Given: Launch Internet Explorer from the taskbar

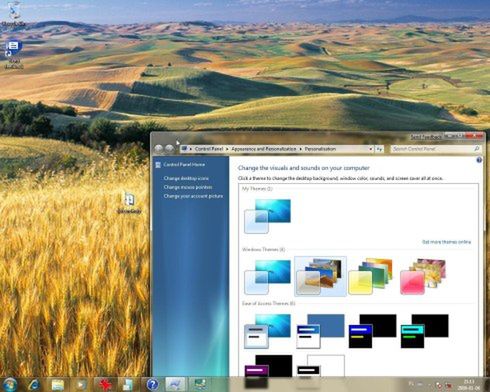Looking at the screenshot, I should click(34, 385).
